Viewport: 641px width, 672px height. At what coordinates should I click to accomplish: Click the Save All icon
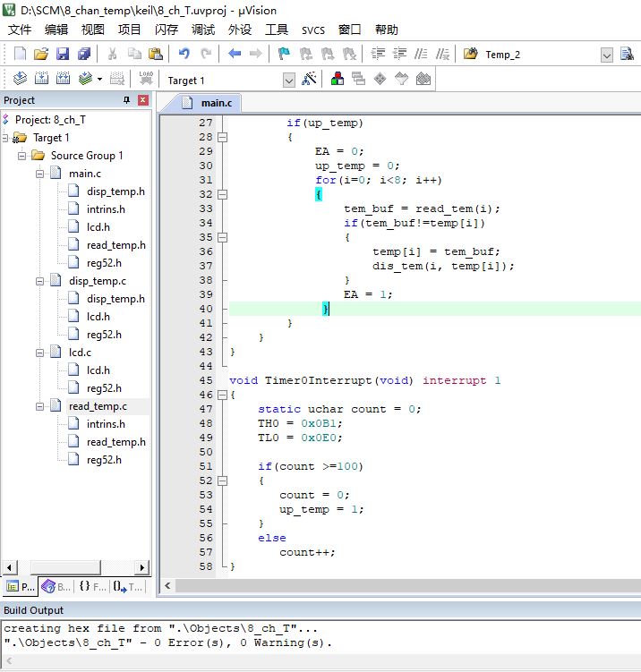pos(84,54)
